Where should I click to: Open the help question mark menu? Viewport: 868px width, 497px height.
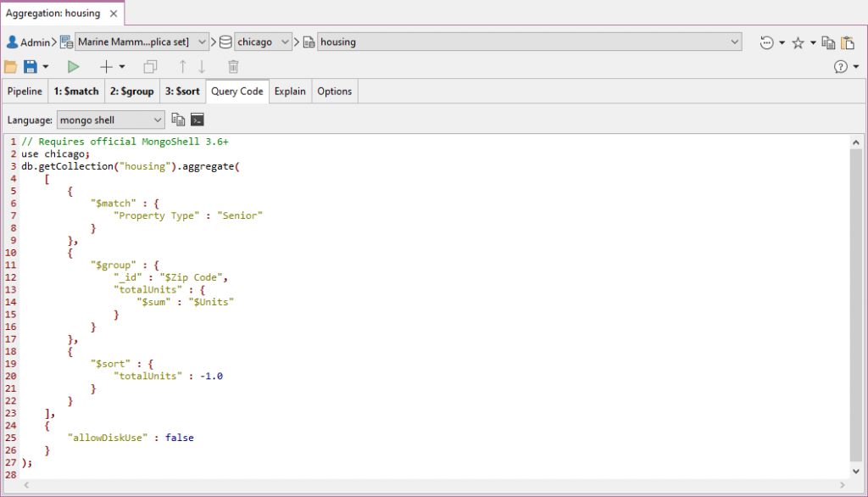840,66
